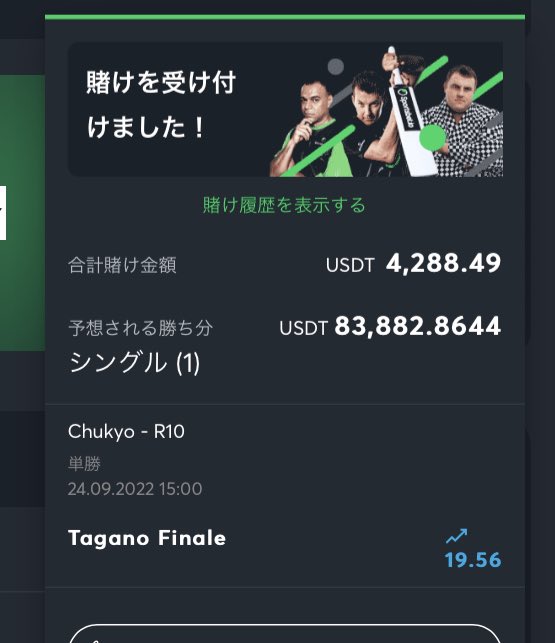Image resolution: width=555 pixels, height=643 pixels.
Task: Click the USDT 4,288.49 total stake amount
Action: point(413,263)
